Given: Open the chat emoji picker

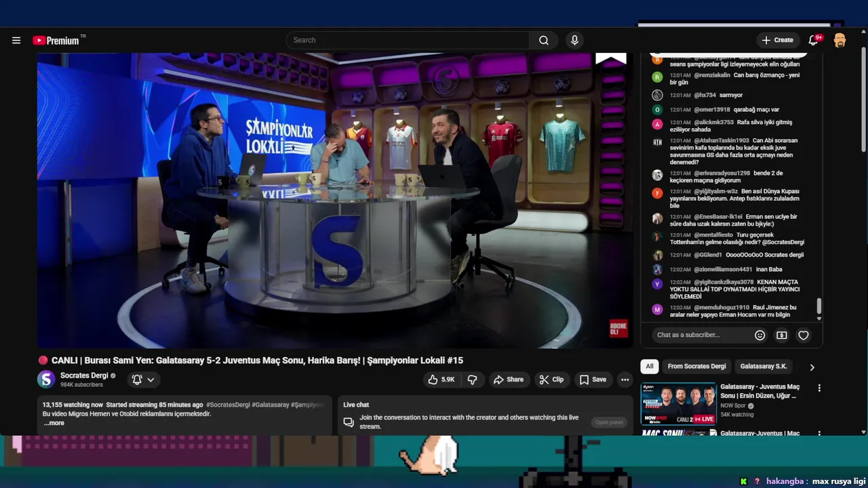Looking at the screenshot, I should point(760,335).
